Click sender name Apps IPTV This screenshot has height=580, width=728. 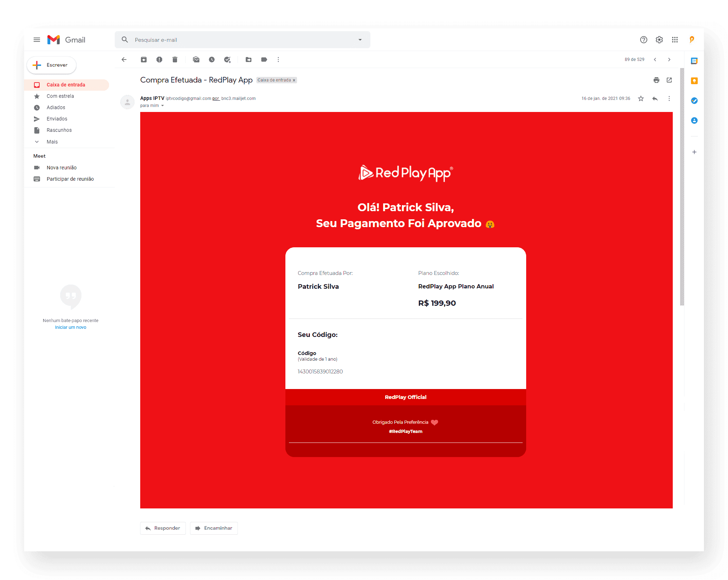click(x=152, y=98)
